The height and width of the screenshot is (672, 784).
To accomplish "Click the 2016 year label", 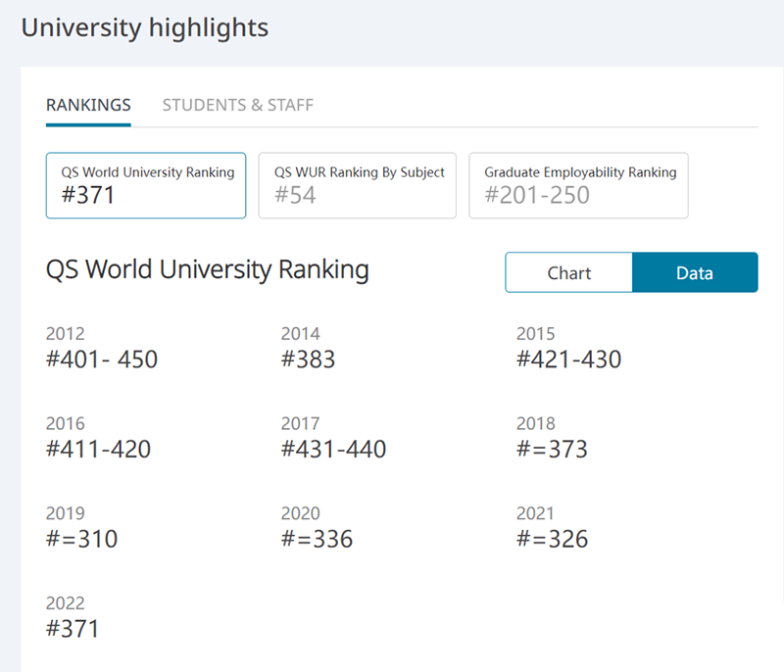I will (66, 424).
